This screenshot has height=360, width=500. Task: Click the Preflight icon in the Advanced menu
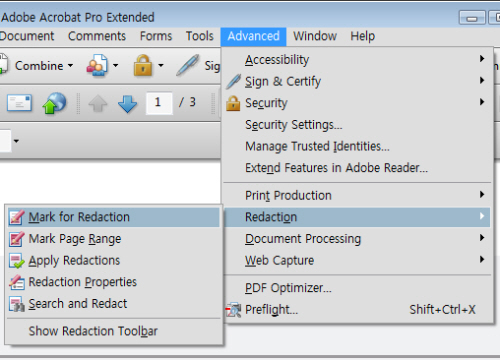click(233, 310)
